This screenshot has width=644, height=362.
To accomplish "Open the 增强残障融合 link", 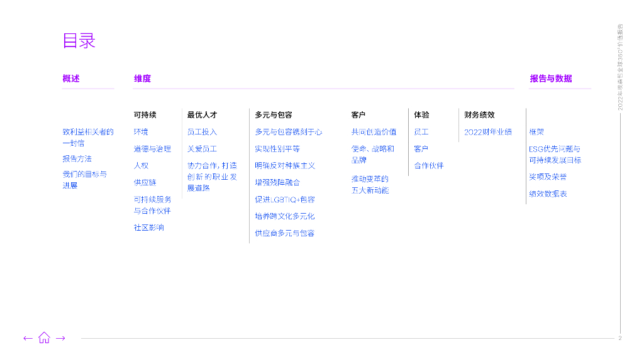I will [x=277, y=182].
